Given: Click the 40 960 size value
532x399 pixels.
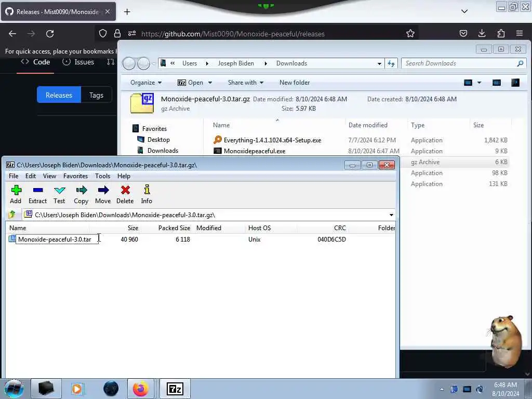Looking at the screenshot, I should pos(129,239).
